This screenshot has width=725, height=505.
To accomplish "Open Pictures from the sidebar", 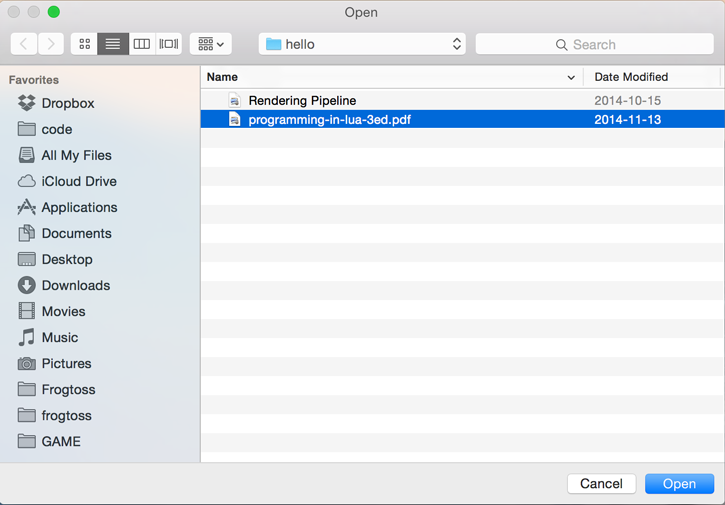I will (x=66, y=363).
